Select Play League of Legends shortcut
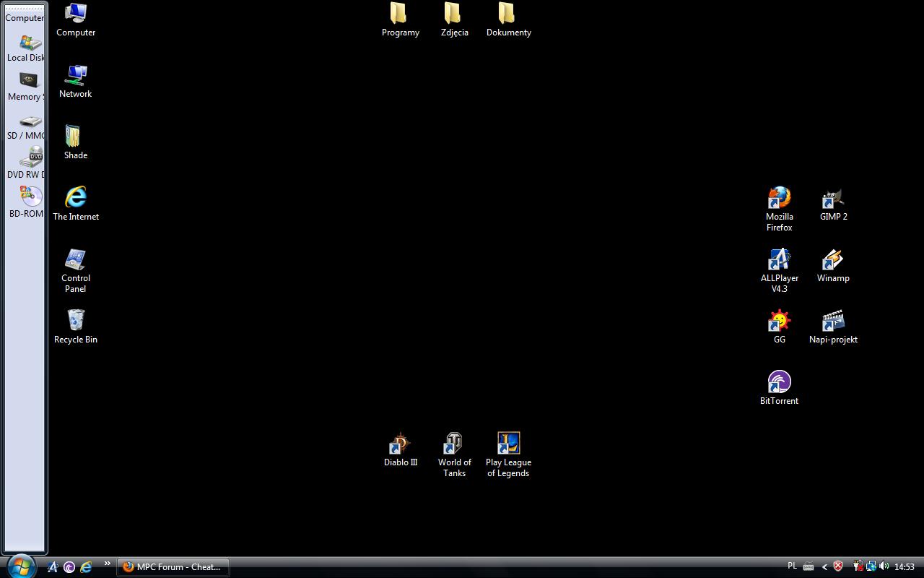Image resolution: width=924 pixels, height=578 pixels. [x=509, y=455]
